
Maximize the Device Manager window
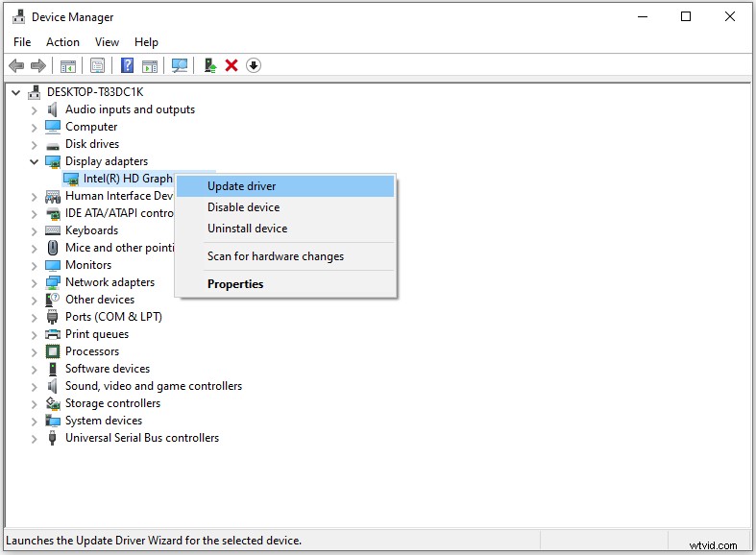[x=686, y=17]
